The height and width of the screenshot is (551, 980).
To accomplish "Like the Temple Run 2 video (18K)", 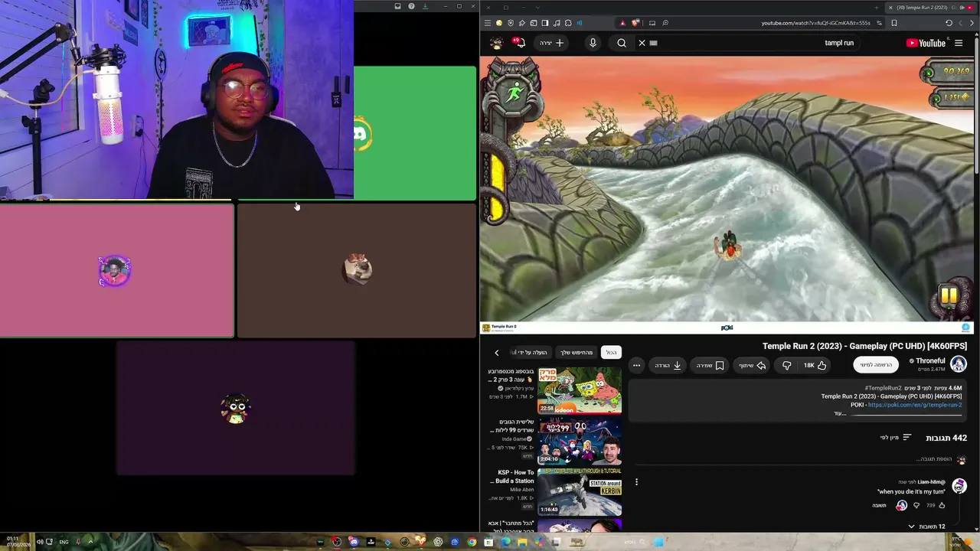I will 815,366.
